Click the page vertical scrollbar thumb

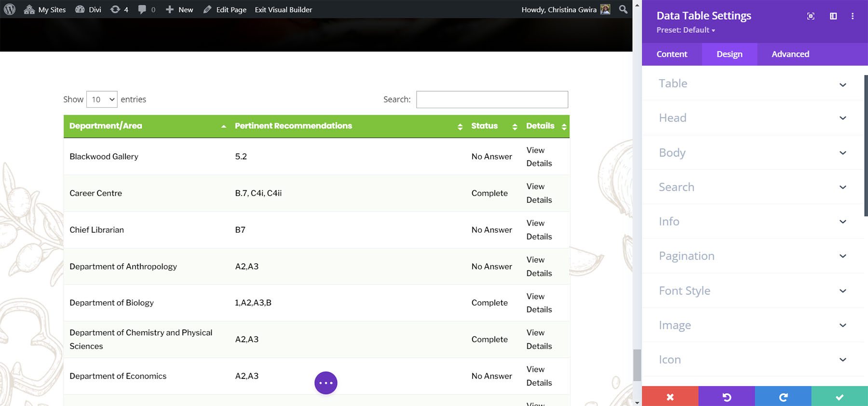637,365
